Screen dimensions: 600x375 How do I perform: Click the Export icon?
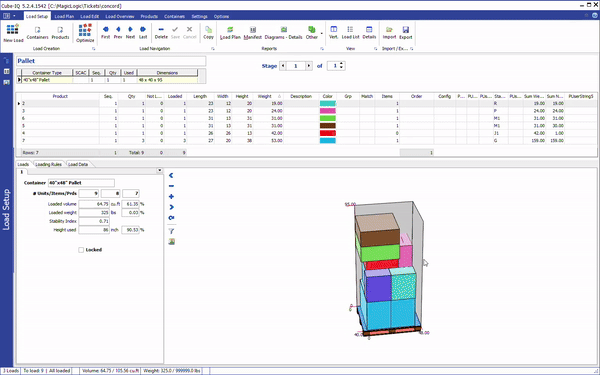(406, 33)
